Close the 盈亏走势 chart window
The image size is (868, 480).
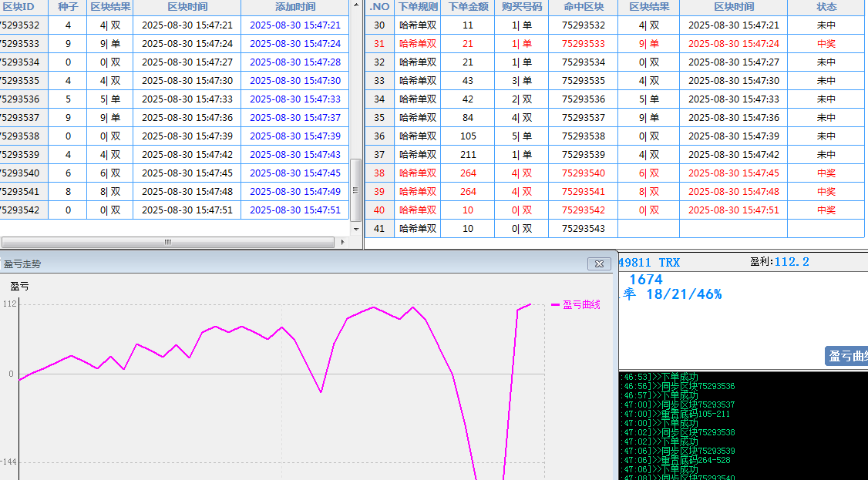point(599,263)
